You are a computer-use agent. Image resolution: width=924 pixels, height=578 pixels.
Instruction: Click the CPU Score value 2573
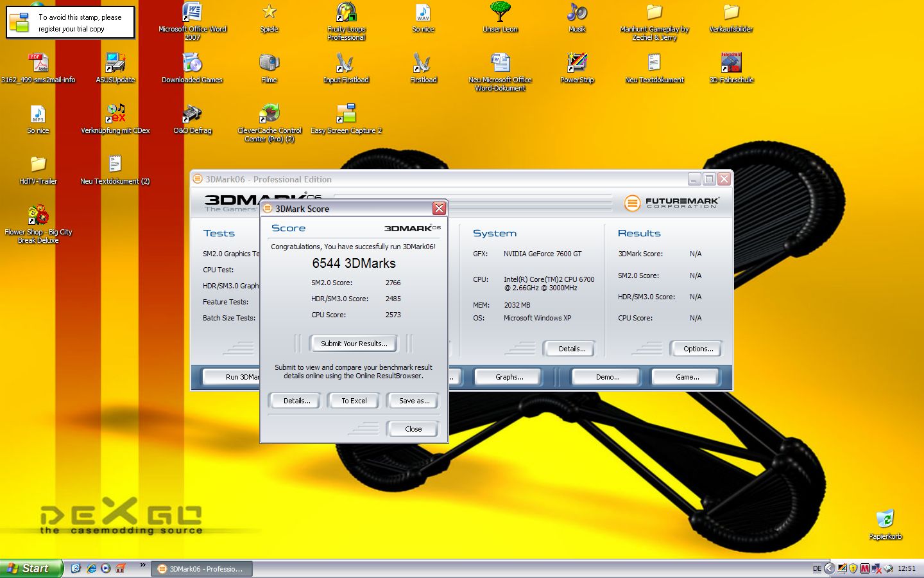pos(393,315)
